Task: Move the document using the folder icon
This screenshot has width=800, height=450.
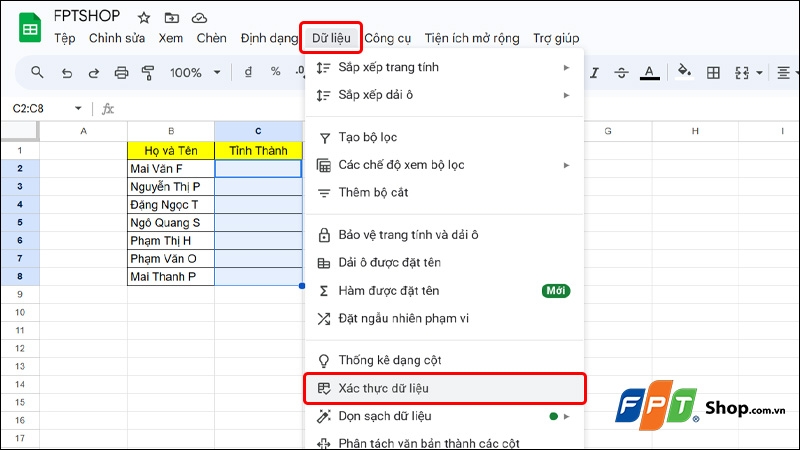Action: (171, 18)
